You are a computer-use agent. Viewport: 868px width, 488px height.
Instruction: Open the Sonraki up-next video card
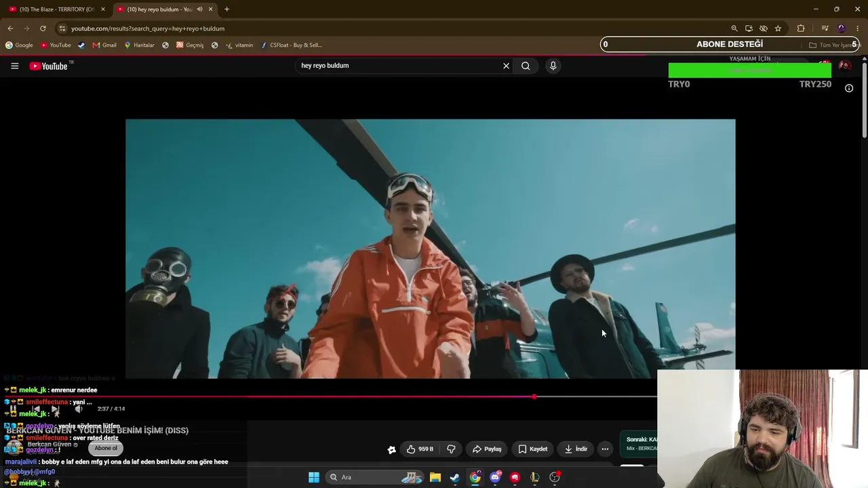click(x=639, y=444)
